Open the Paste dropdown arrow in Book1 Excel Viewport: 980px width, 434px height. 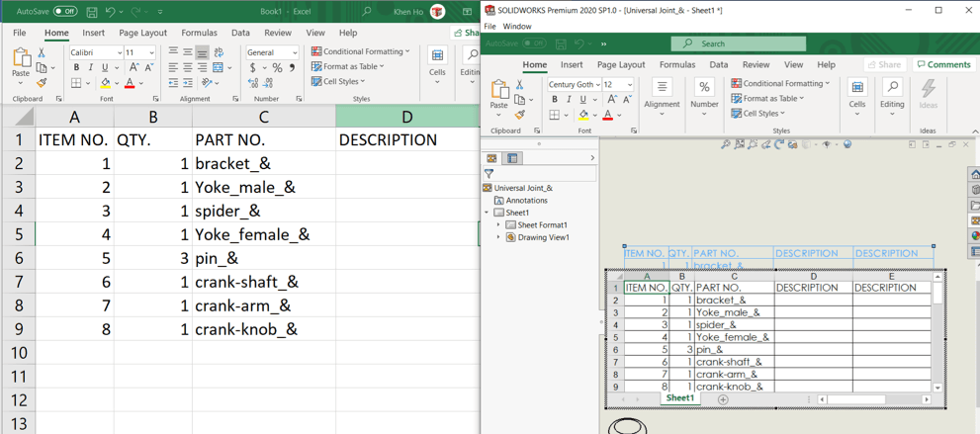pos(21,82)
